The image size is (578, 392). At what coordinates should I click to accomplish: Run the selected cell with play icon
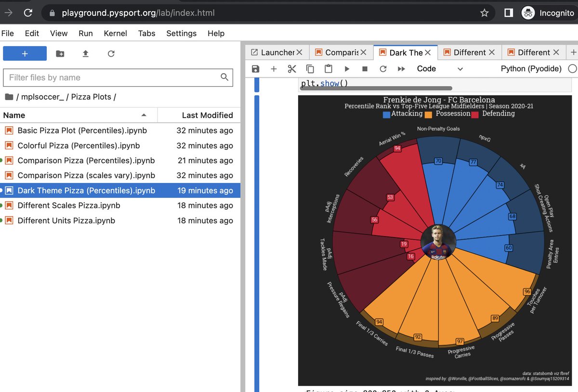pyautogui.click(x=347, y=69)
